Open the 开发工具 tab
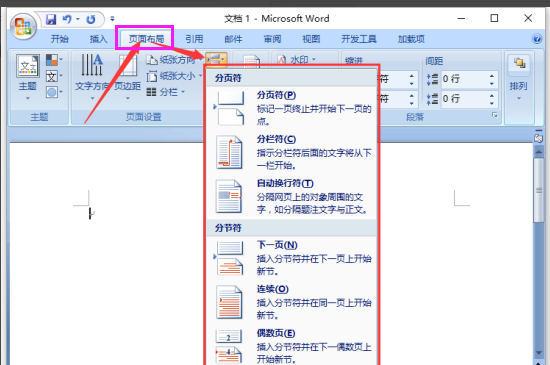This screenshot has height=365, width=550. [359, 39]
